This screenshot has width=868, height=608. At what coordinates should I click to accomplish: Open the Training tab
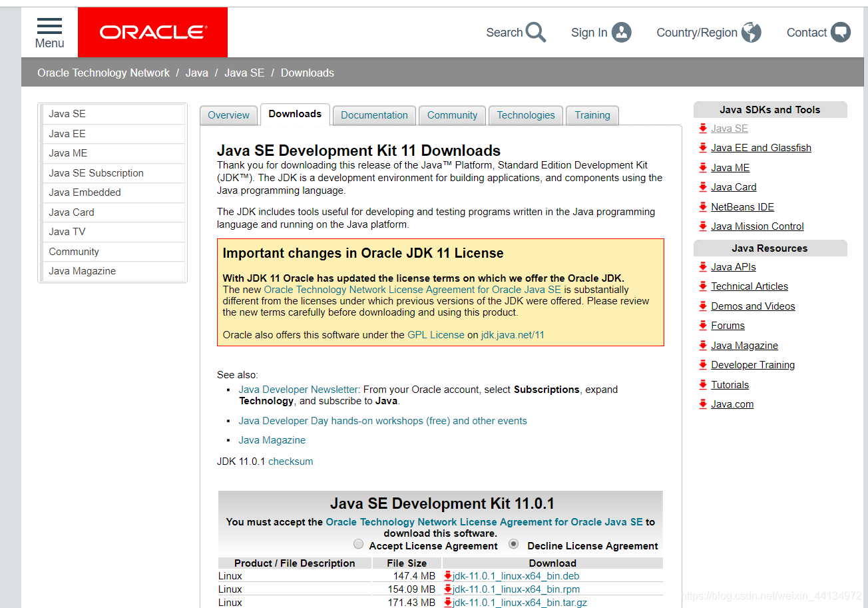(x=592, y=115)
